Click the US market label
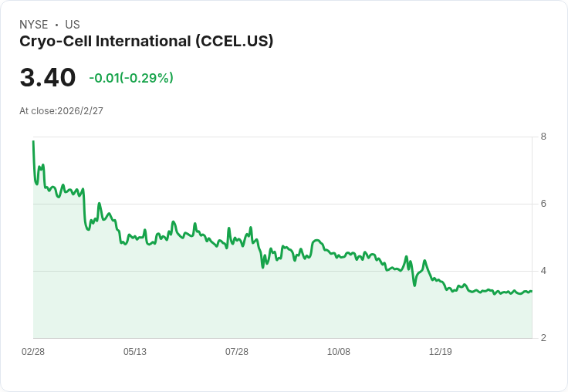This screenshot has height=392, width=568. coord(73,25)
